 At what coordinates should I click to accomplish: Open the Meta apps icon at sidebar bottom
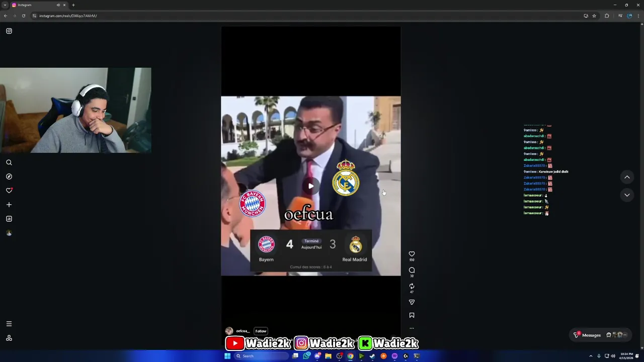pyautogui.click(x=9, y=338)
